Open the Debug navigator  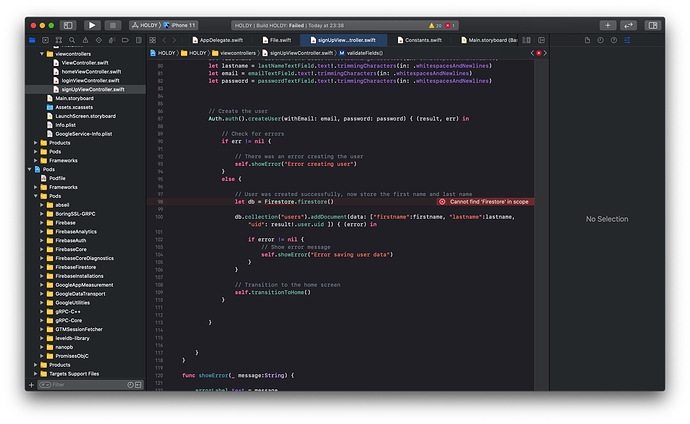(112, 40)
